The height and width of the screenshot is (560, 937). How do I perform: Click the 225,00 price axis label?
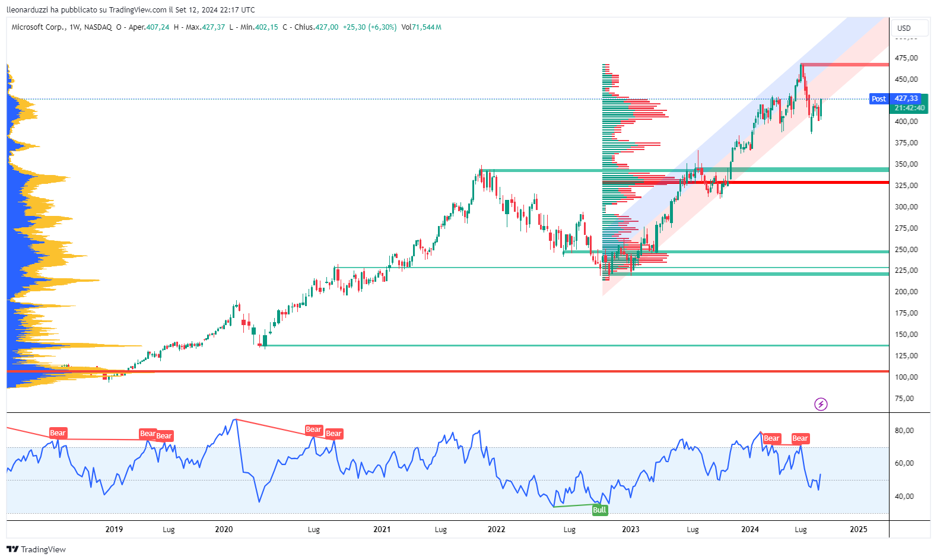906,270
